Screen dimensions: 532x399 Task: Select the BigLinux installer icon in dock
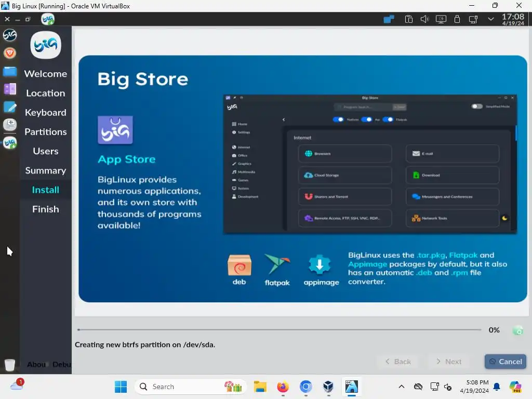(10, 143)
